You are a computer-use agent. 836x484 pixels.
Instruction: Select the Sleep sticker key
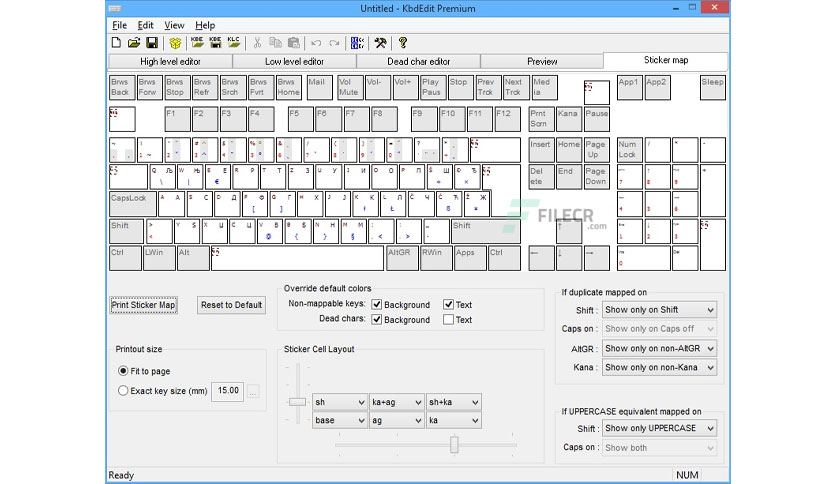tap(713, 87)
